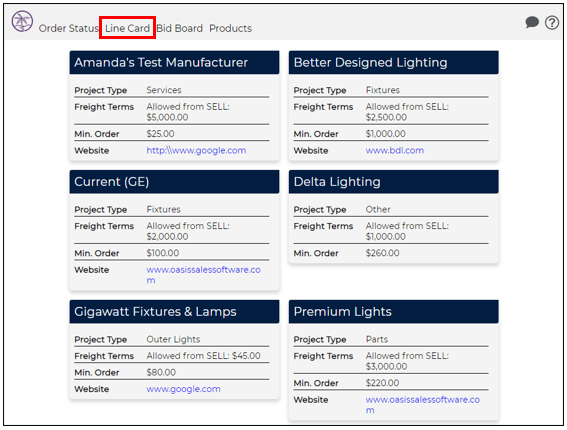Click the Services project type value
The width and height of the screenshot is (567, 430).
point(164,90)
